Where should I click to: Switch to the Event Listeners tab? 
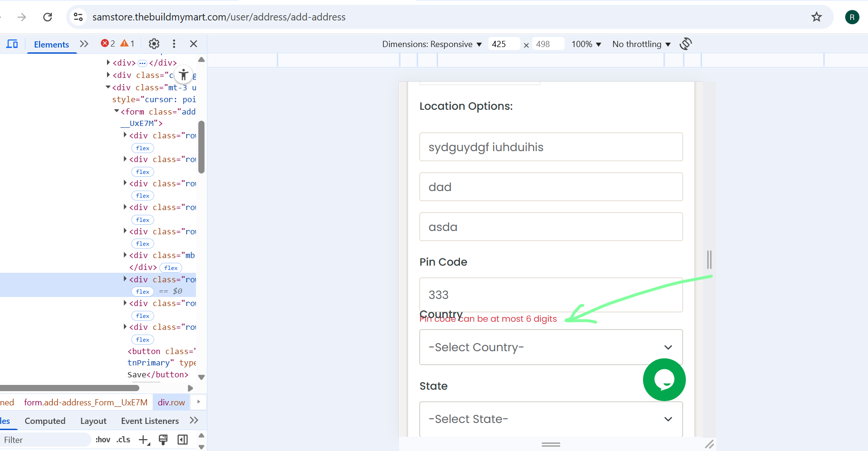tap(150, 421)
